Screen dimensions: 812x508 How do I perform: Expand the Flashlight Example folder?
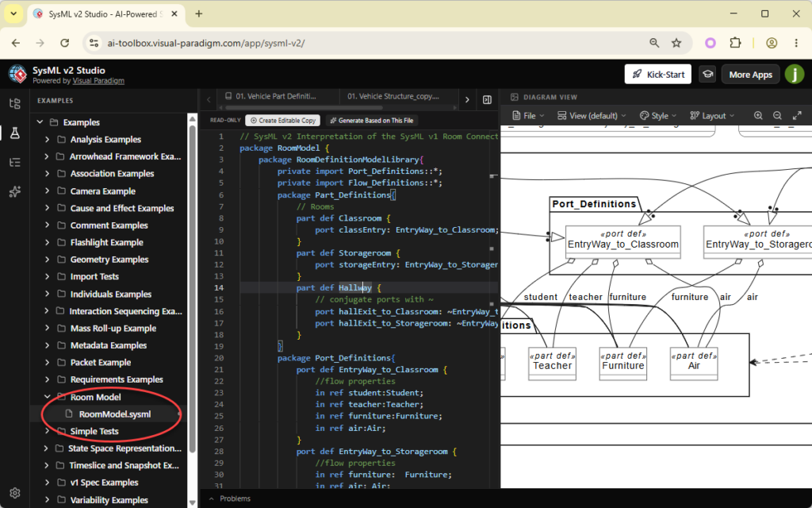click(x=47, y=242)
